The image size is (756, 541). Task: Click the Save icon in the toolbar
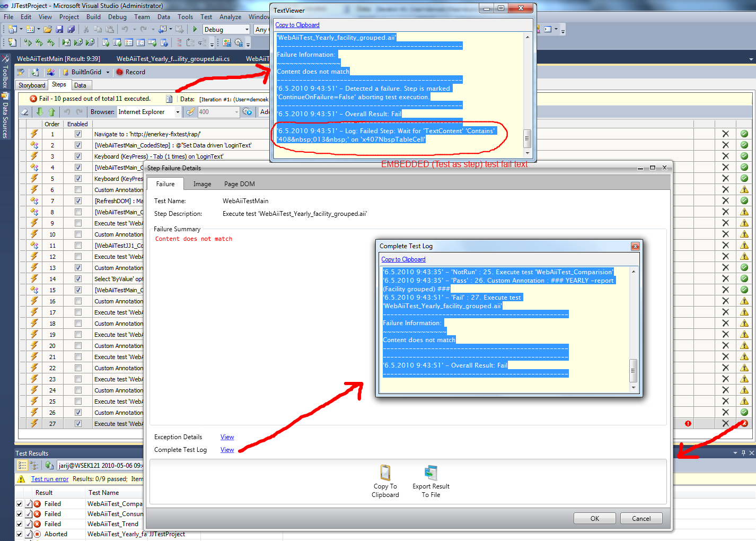pos(59,29)
